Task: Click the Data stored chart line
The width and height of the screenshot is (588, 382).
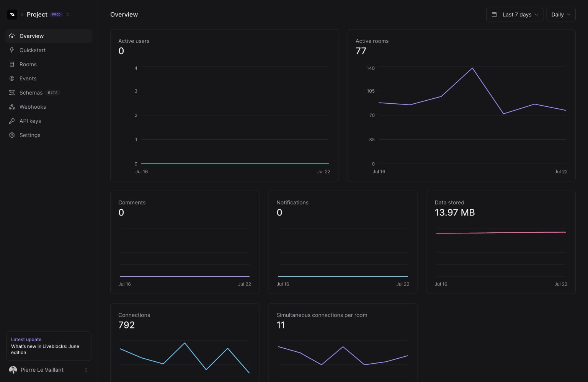Action: [501, 233]
